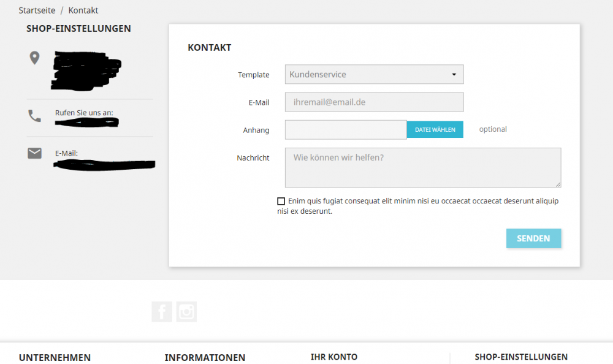
Task: Click the textarea resize grip of Nachricht
Action: (x=558, y=184)
